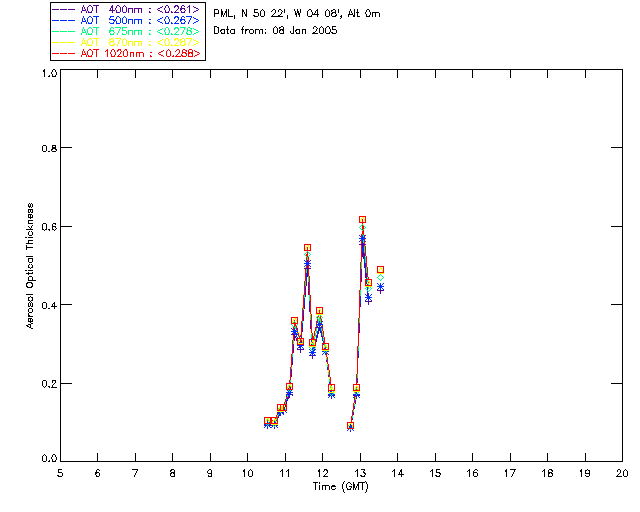The image size is (640, 512).
Task: Click the x-axis tick label 10
Action: pos(247,474)
